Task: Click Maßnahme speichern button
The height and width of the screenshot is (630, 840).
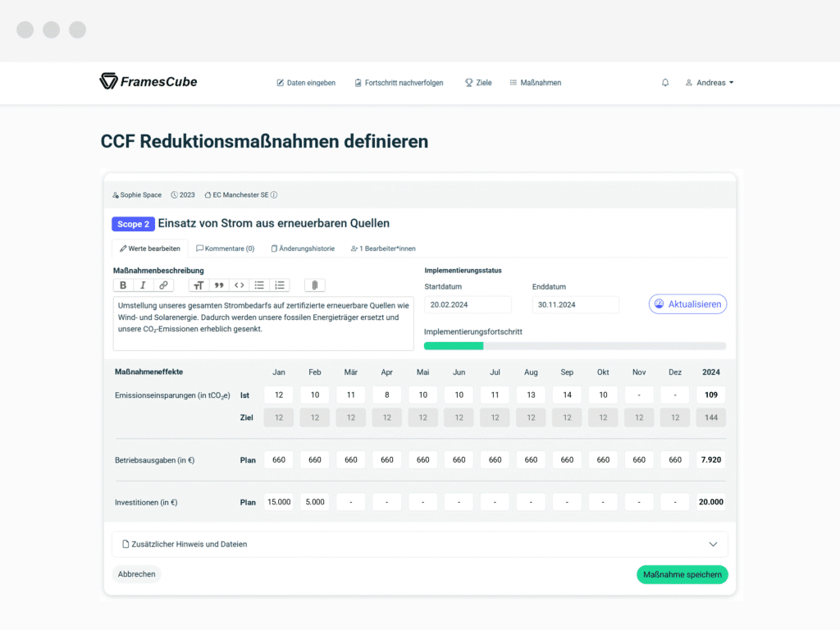Action: point(682,574)
